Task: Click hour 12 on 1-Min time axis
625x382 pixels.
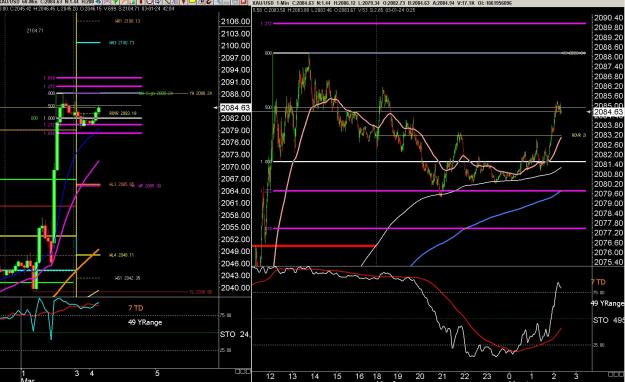Action: point(270,376)
